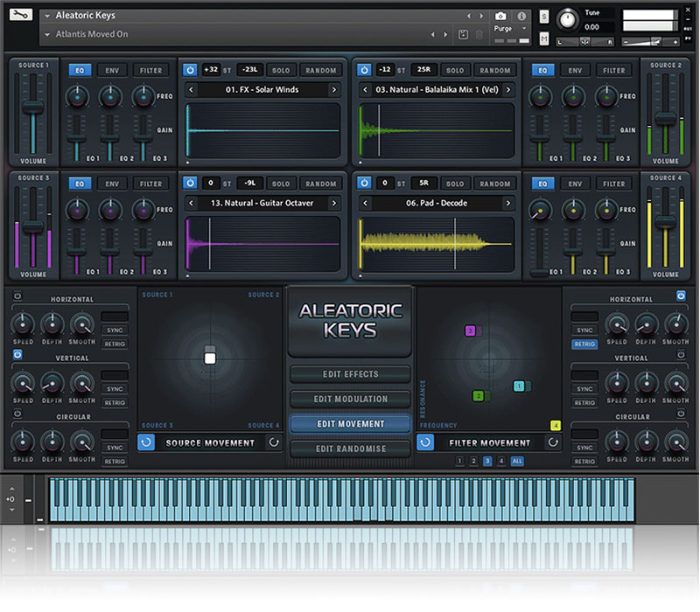Viewport: 700px width, 612px height.
Task: Expand the Aleatoric Keys instrument dropdown arrow
Action: point(46,16)
